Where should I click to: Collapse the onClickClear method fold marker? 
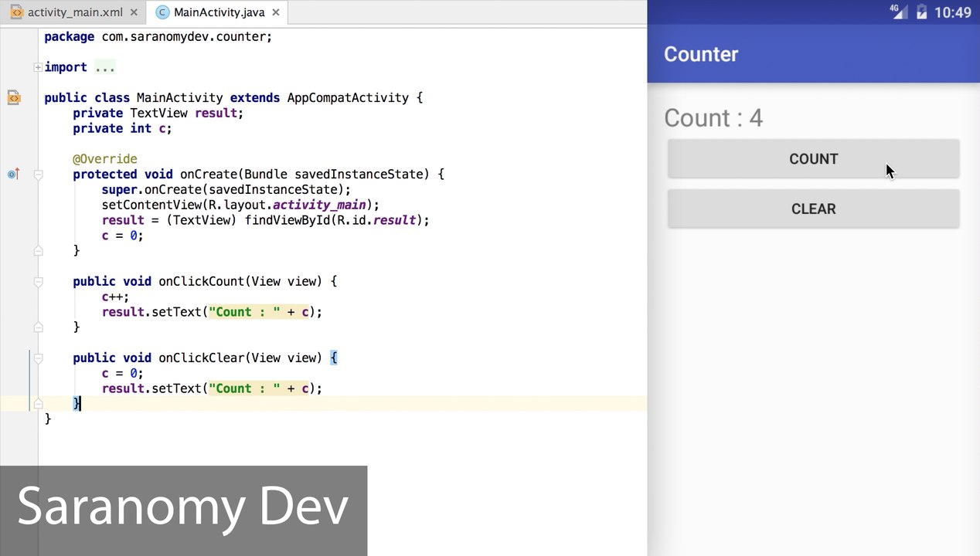pos(38,358)
